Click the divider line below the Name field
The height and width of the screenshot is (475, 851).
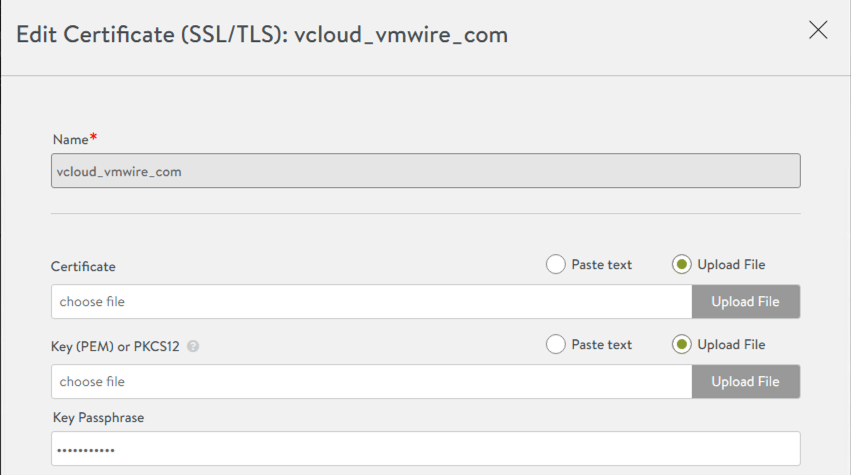[x=425, y=213]
